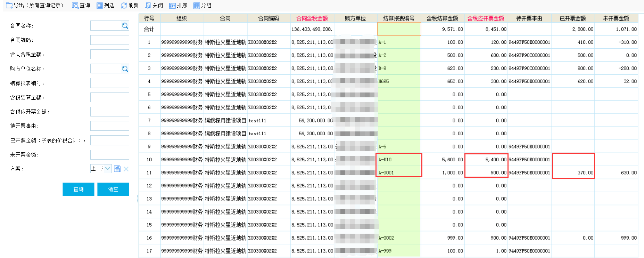The width and height of the screenshot is (644, 258).
Task: Open the 排序 sort tool
Action: pos(178,6)
